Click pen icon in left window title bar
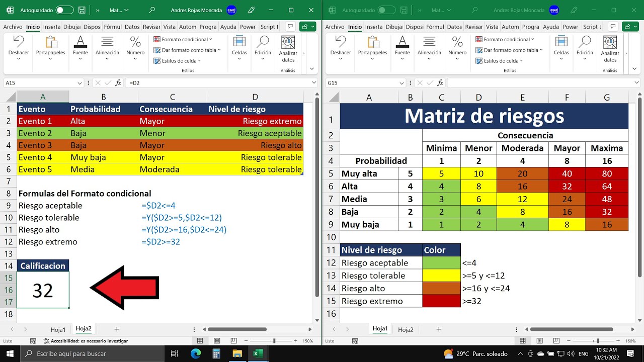The width and height of the screenshot is (644, 362). [x=251, y=10]
